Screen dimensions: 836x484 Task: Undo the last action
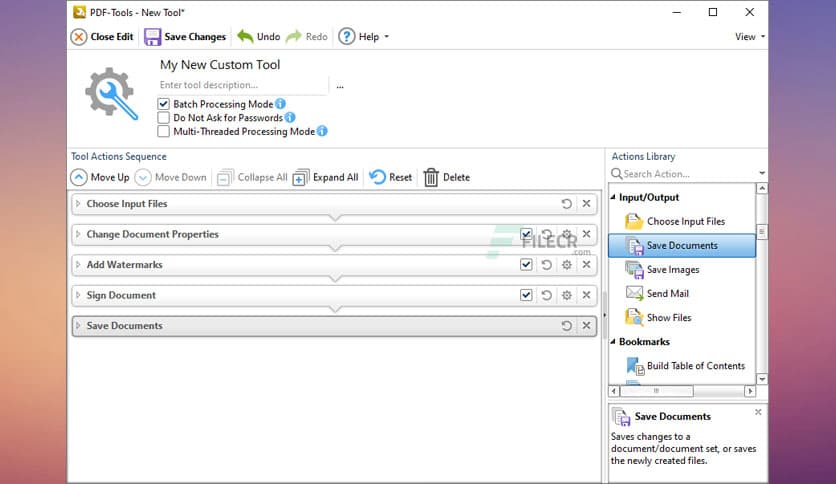point(259,37)
